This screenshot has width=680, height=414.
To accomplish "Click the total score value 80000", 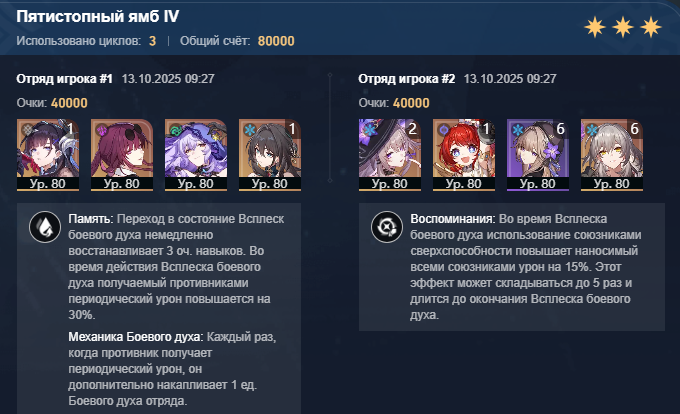I will coord(276,41).
